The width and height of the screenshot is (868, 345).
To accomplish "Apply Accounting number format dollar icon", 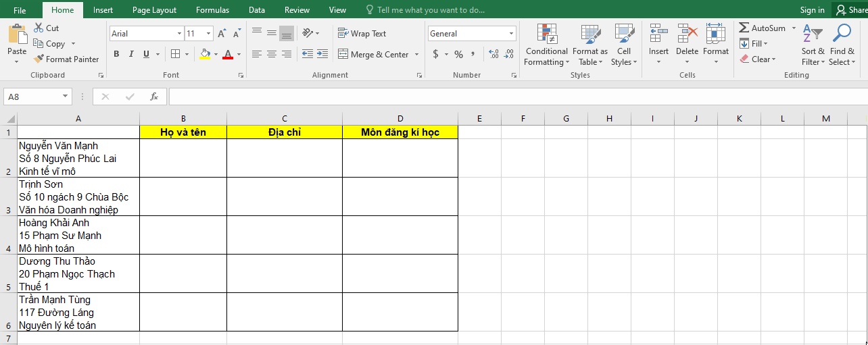I will (435, 54).
